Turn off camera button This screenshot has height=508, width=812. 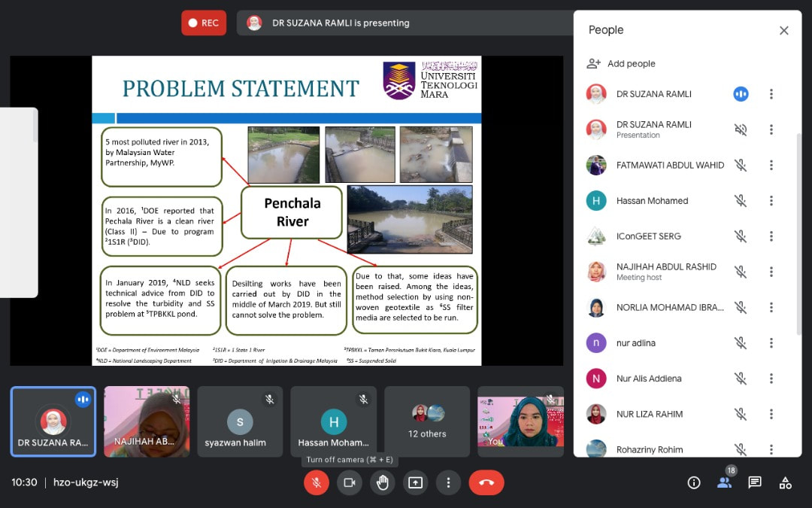point(350,482)
